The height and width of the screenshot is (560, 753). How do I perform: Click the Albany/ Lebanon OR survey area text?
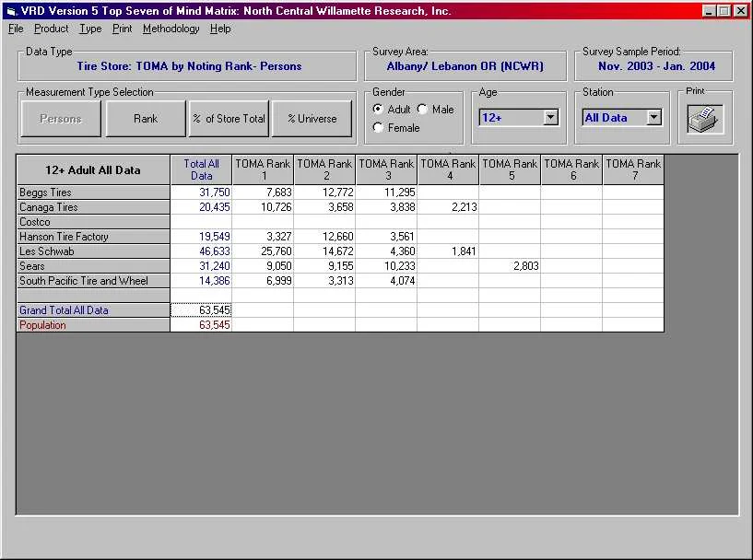point(465,66)
